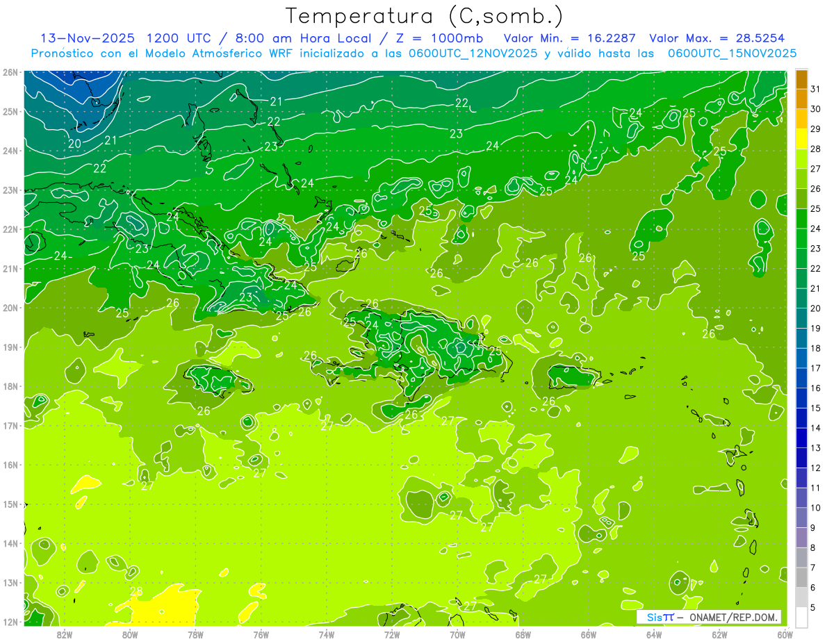834x644 pixels.
Task: Click the color bar label 19
Action: point(815,328)
